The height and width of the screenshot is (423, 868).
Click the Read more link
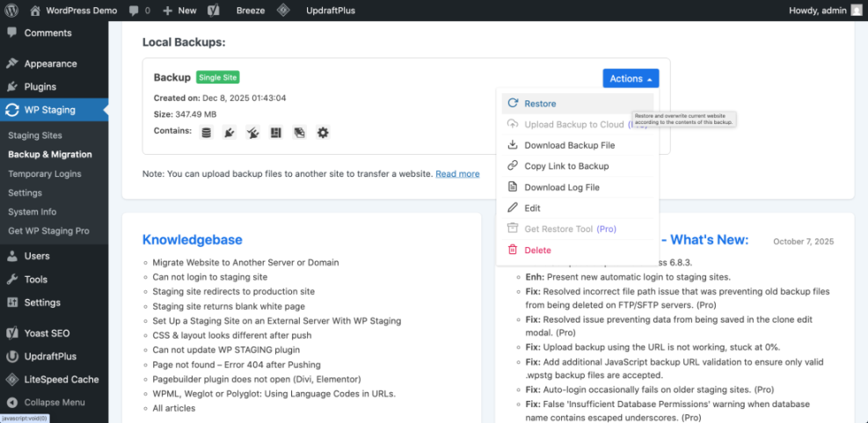coord(457,174)
